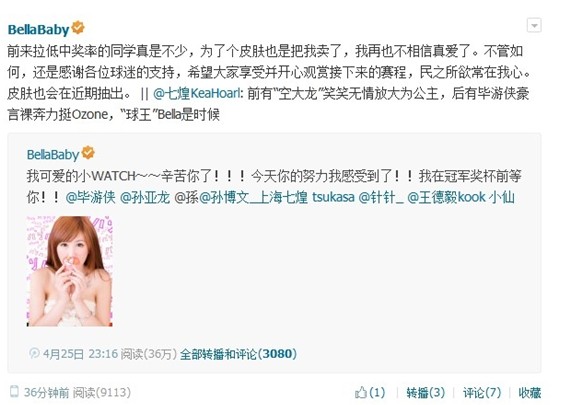Open @王德毅kook 小仙 mention
Screen dimensions: 562x405
(x=461, y=197)
